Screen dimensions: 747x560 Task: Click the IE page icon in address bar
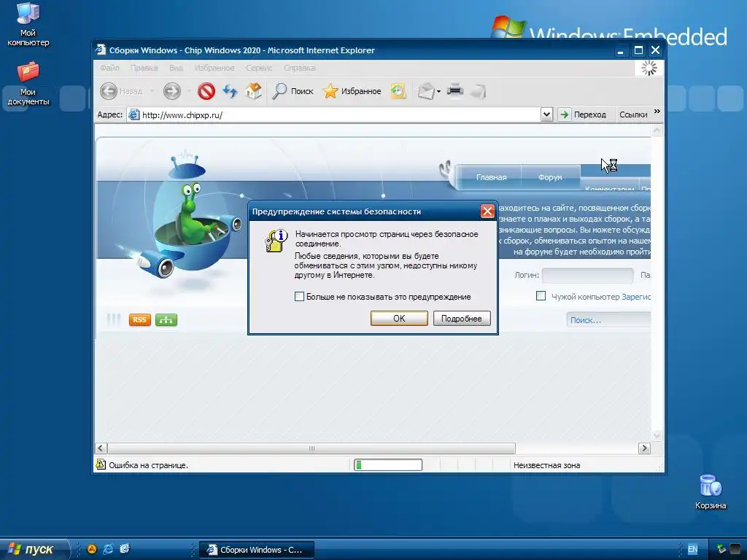[x=134, y=114]
